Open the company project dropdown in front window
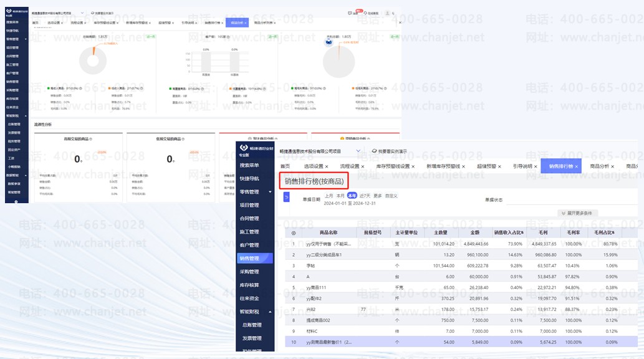 358,151
